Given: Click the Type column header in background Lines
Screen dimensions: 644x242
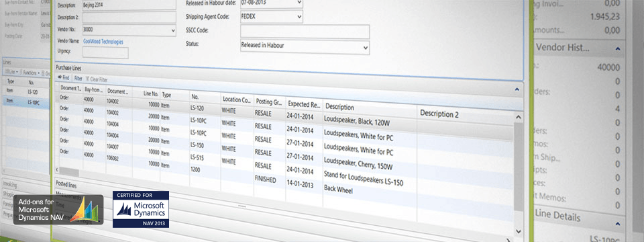Looking at the screenshot, I should coord(11,81).
